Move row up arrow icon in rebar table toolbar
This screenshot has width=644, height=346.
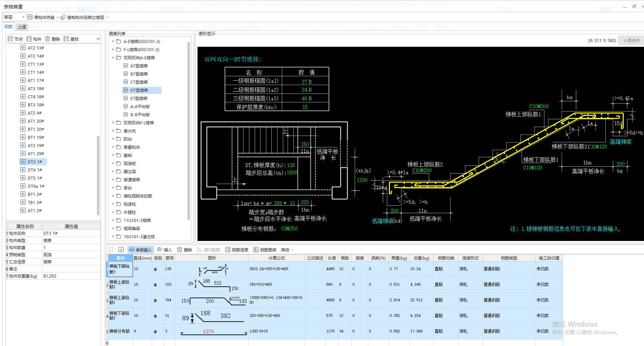(111, 250)
